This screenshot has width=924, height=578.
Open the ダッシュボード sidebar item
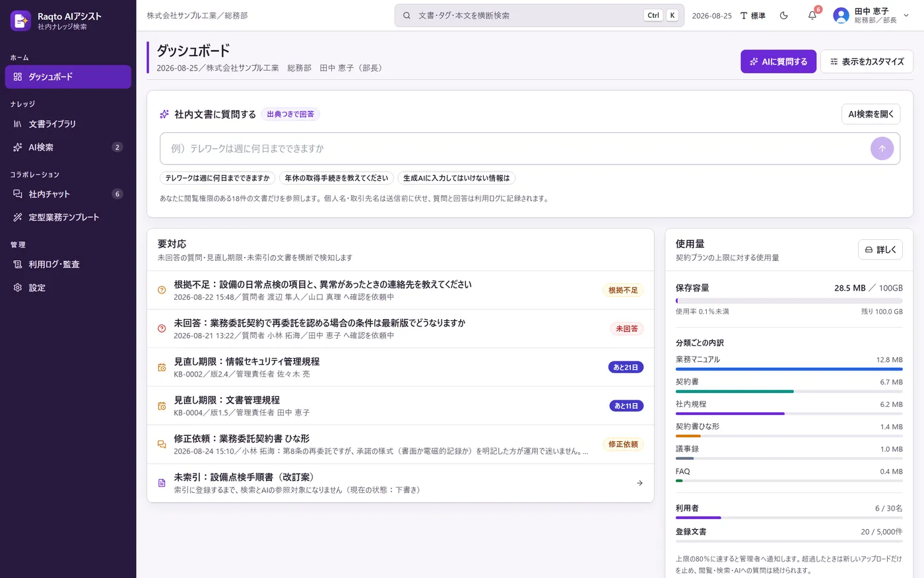click(68, 77)
